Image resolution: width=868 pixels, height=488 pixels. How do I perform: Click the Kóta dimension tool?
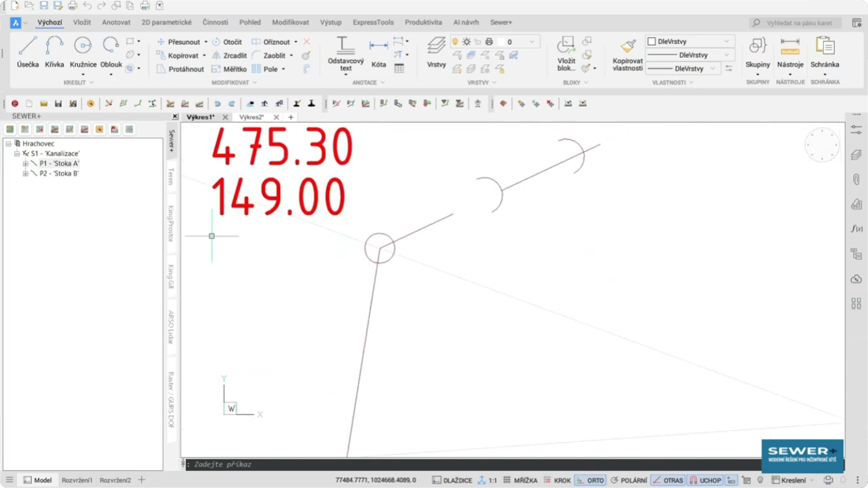point(378,52)
